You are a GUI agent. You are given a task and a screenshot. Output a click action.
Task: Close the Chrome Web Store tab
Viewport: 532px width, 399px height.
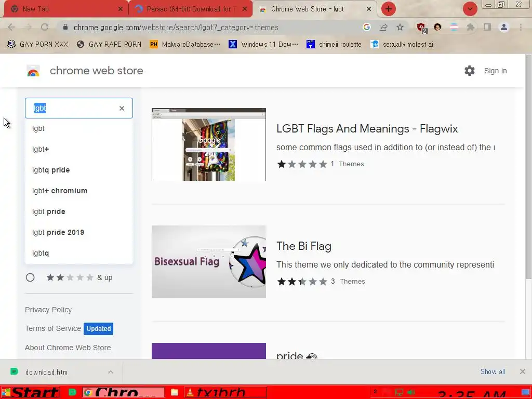pos(369,9)
